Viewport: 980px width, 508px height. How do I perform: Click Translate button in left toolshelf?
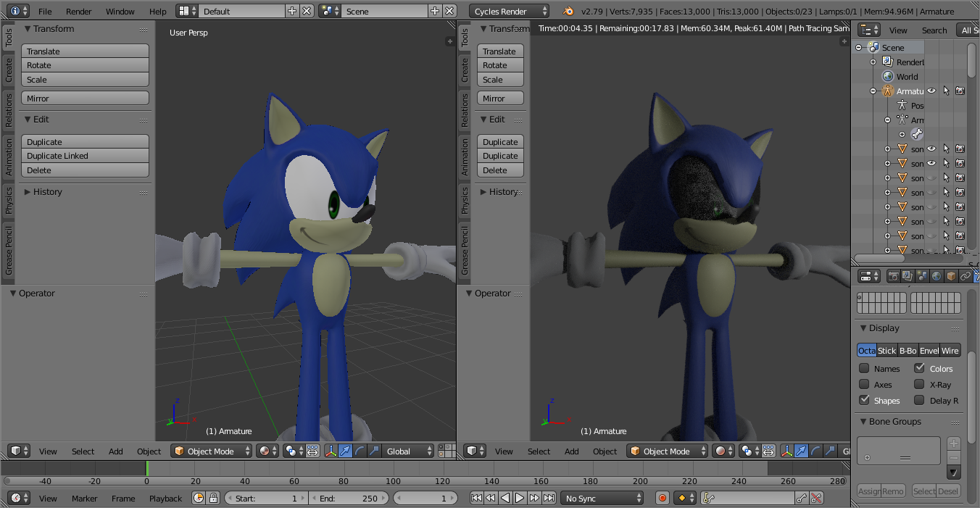85,51
